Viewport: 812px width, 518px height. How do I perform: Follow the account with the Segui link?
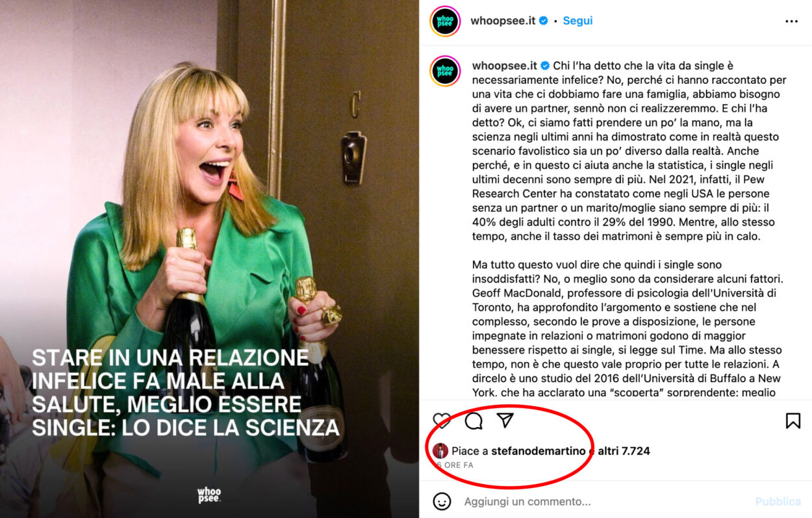[577, 21]
